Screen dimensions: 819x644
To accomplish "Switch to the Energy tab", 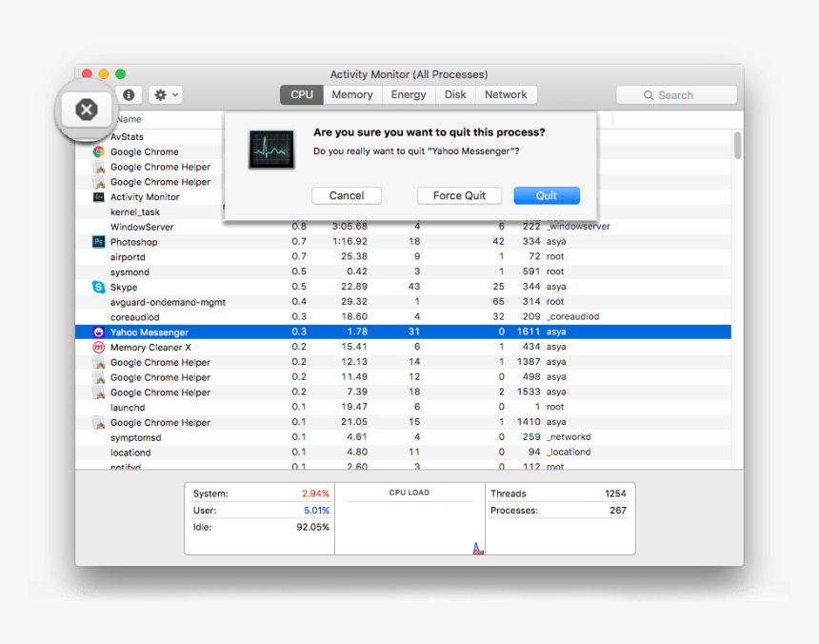I will [409, 95].
